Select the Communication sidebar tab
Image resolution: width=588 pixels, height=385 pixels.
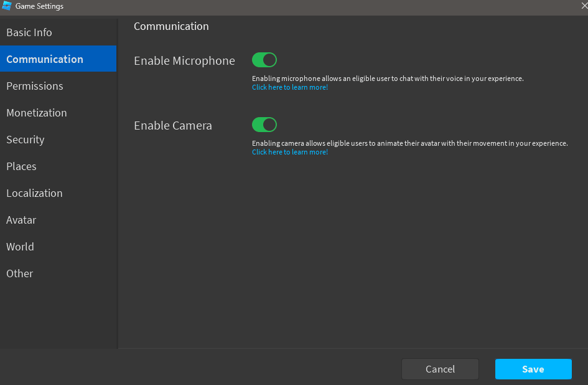[58, 59]
